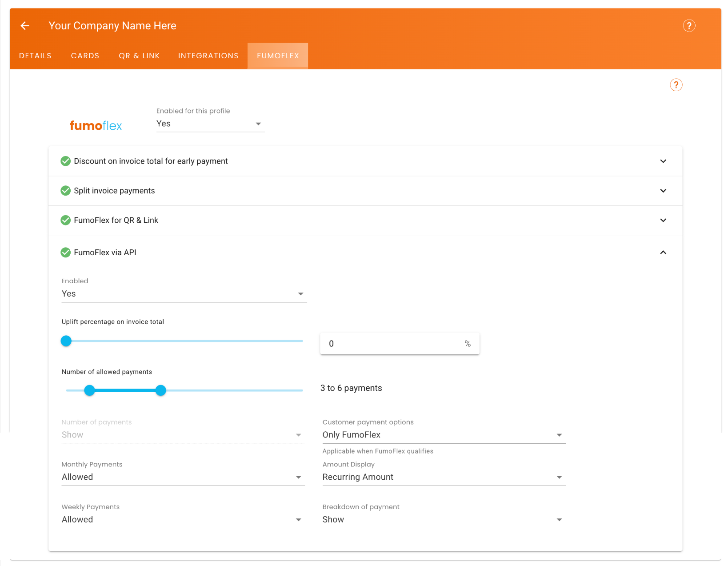Viewport: 728px width, 566px height.
Task: Click 'Number of allowed payments' label
Action: (x=107, y=372)
